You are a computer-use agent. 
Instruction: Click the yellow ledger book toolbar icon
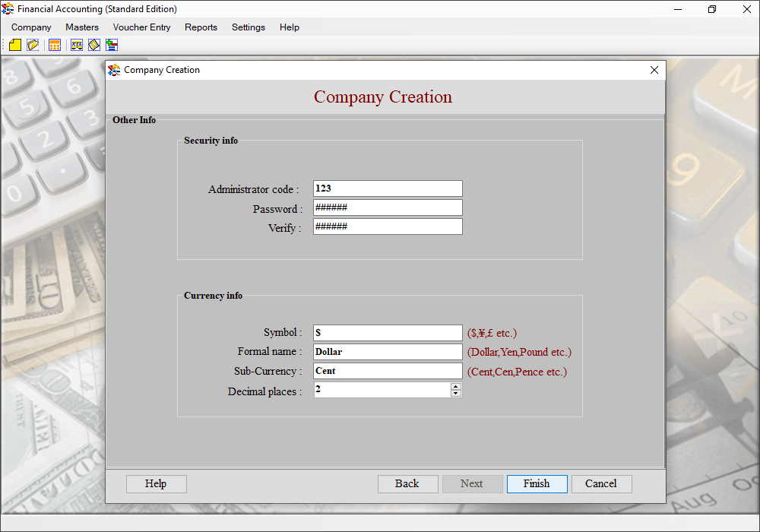click(x=94, y=45)
